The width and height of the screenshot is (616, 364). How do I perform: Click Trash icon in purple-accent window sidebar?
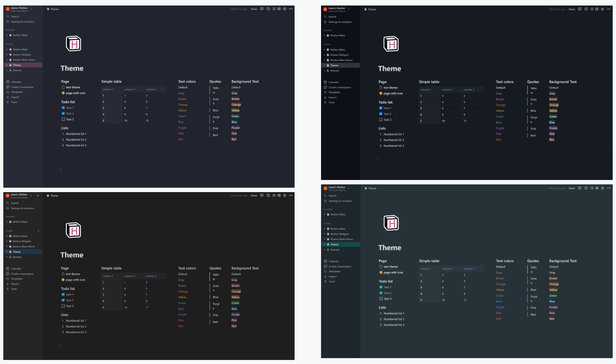pos(8,102)
